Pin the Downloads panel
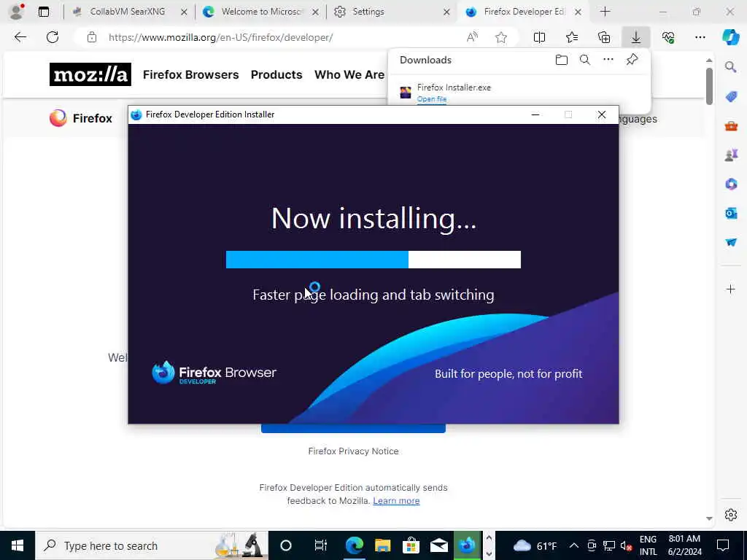The width and height of the screenshot is (747, 560). pyautogui.click(x=632, y=60)
